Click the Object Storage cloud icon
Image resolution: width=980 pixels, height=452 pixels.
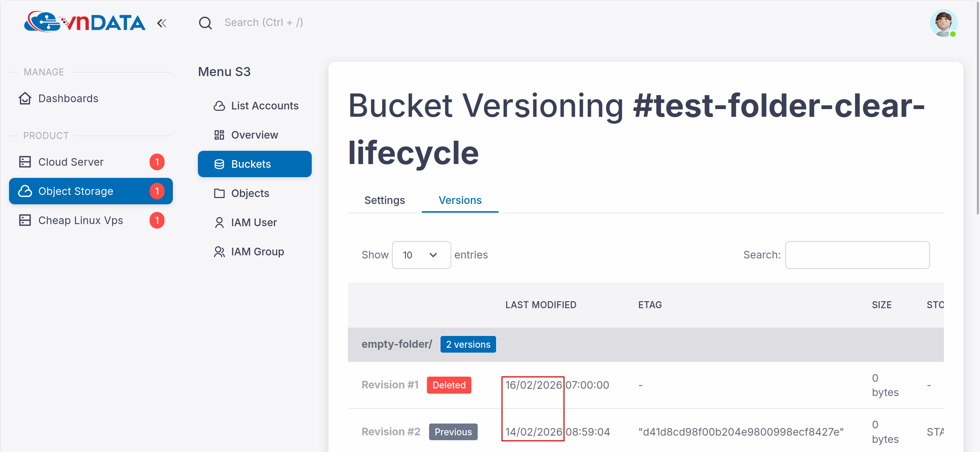coord(25,191)
